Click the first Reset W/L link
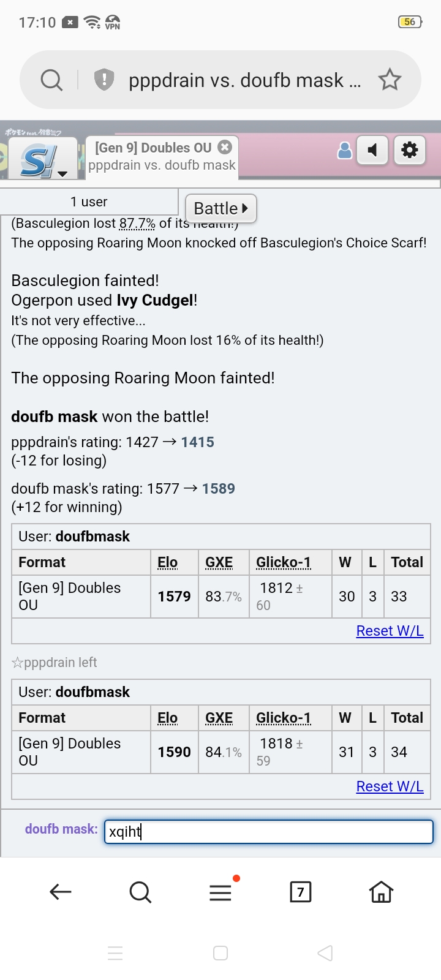This screenshot has height=980, width=441. click(x=390, y=631)
